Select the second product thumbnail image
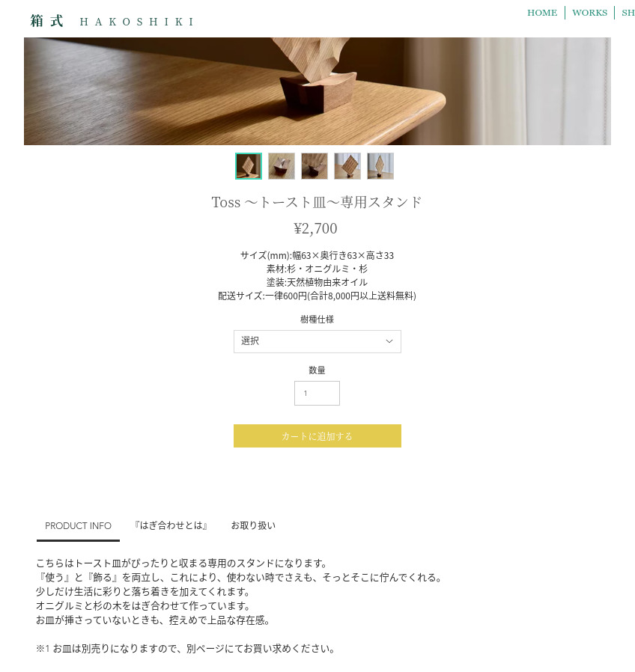 (282, 166)
